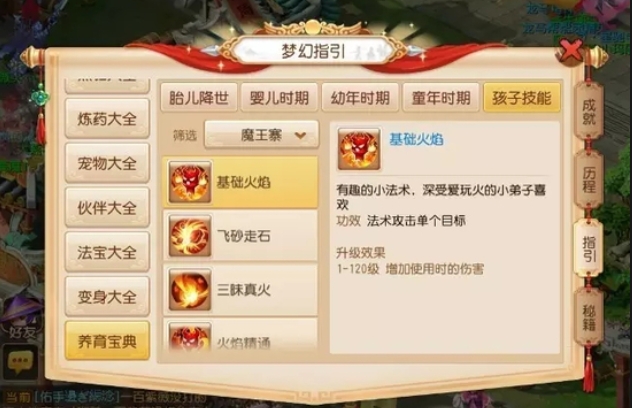Switch to the 幼年时期 tab
632x408 pixels.
pos(360,98)
